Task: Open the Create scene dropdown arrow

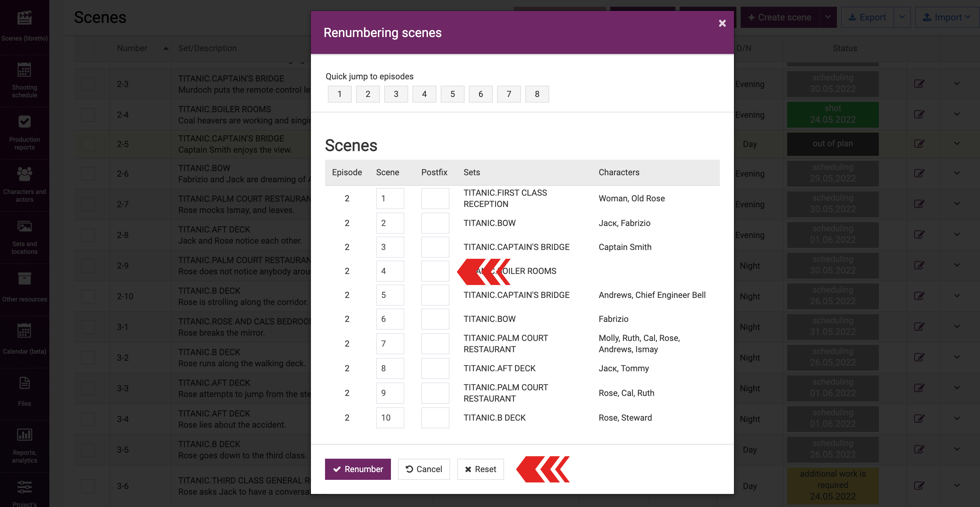Action: [828, 17]
